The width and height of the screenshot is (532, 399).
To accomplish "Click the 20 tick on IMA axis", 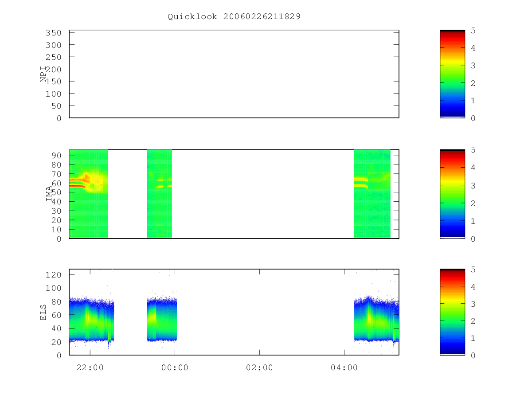I will 56,220.
